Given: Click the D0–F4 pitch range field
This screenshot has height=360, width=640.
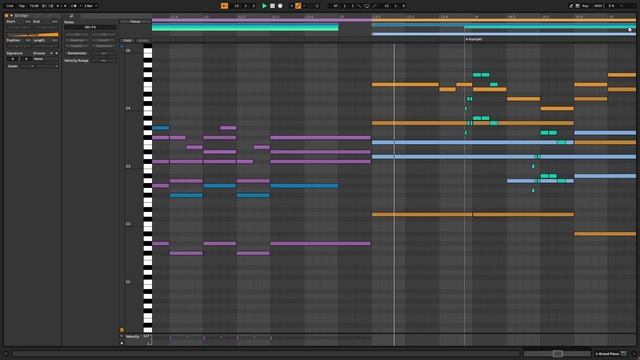Looking at the screenshot, I should pyautogui.click(x=90, y=27).
